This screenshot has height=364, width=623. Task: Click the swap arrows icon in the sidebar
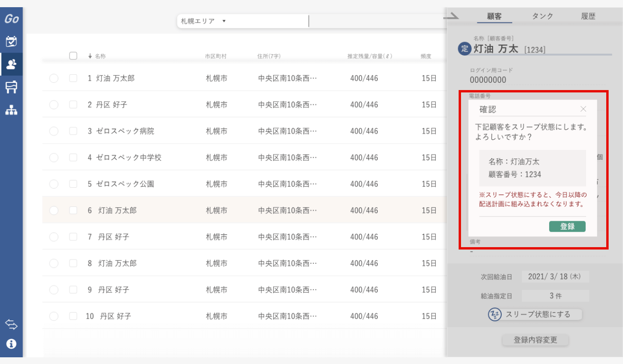(x=12, y=325)
